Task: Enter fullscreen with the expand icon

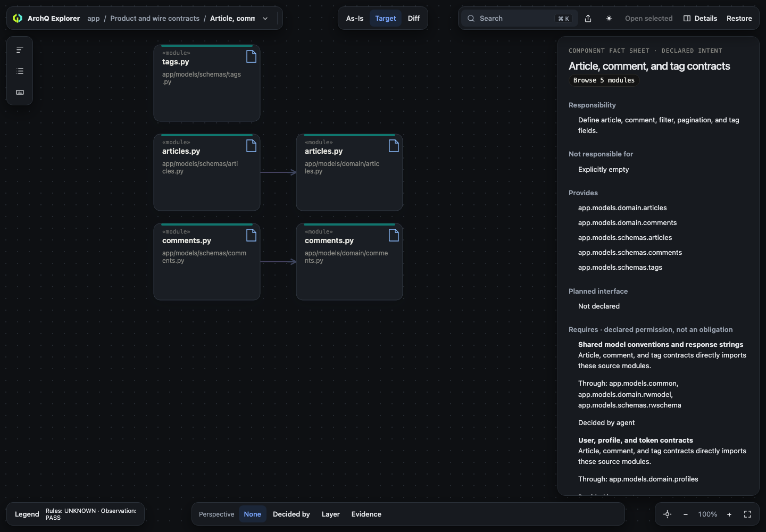Action: pos(747,514)
